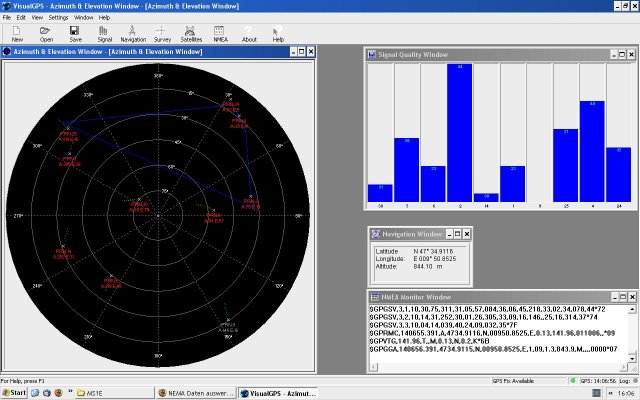Click the tallest signal bar reading 44
The width and height of the screenshot is (640, 400).
click(460, 130)
